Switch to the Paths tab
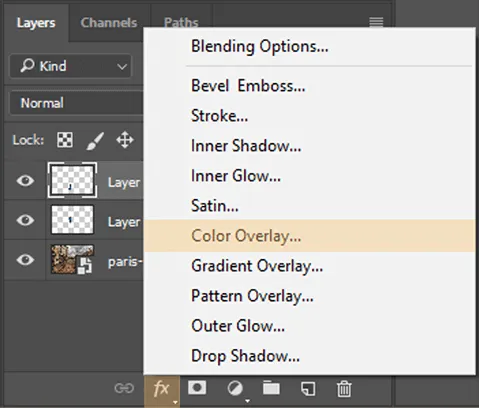The image size is (479, 408). pyautogui.click(x=181, y=22)
